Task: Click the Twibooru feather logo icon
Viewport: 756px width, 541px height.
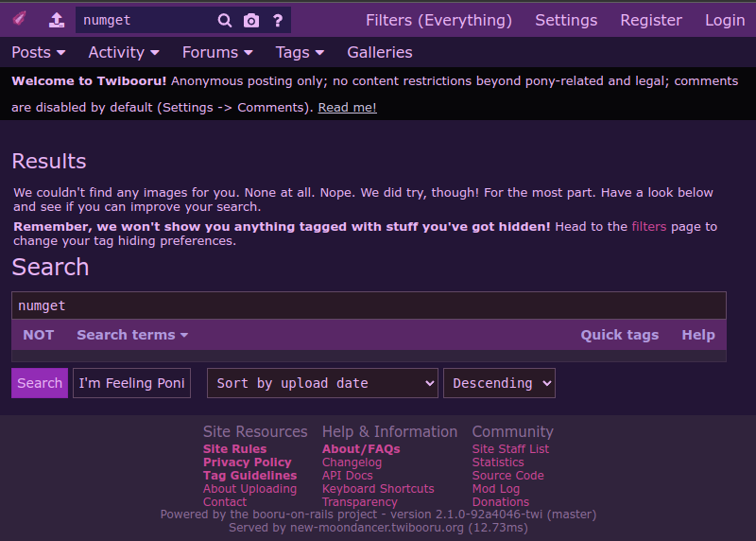Action: click(20, 20)
